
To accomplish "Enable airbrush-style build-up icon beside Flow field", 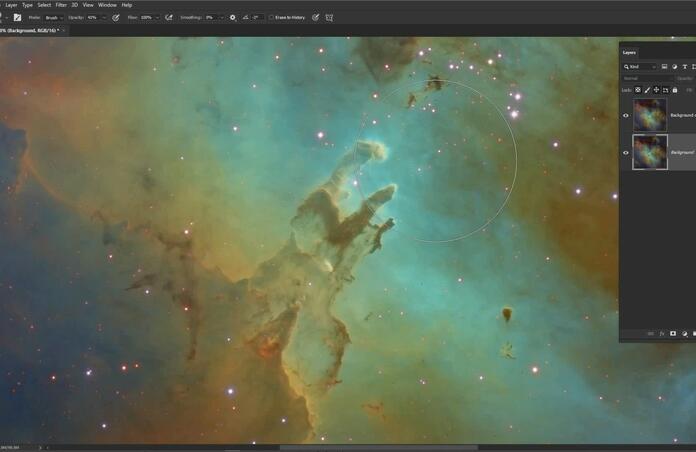I will click(x=169, y=18).
